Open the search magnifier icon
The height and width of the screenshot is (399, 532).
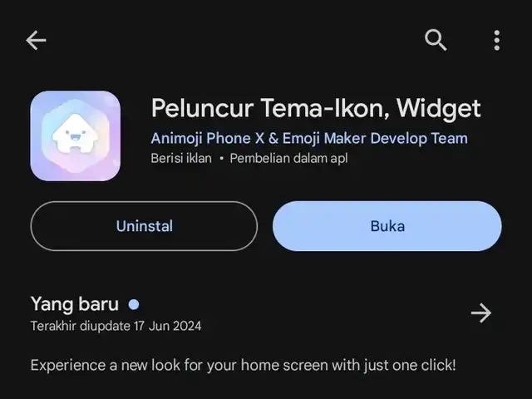(x=436, y=40)
